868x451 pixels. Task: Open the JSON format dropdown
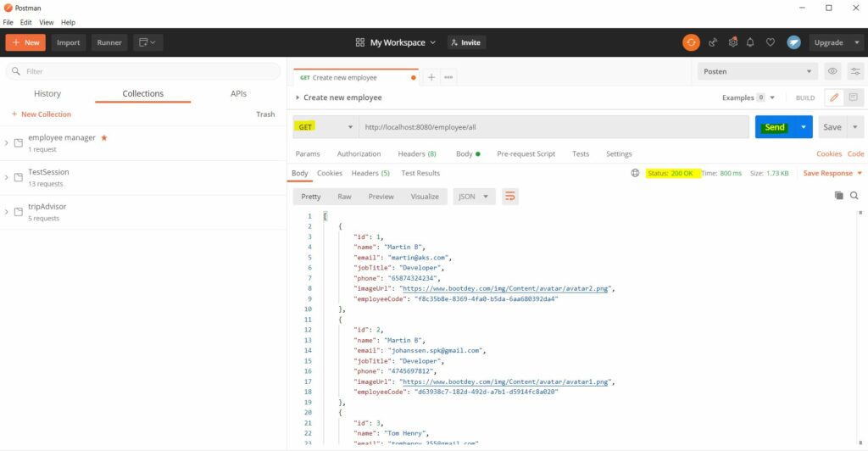point(473,197)
